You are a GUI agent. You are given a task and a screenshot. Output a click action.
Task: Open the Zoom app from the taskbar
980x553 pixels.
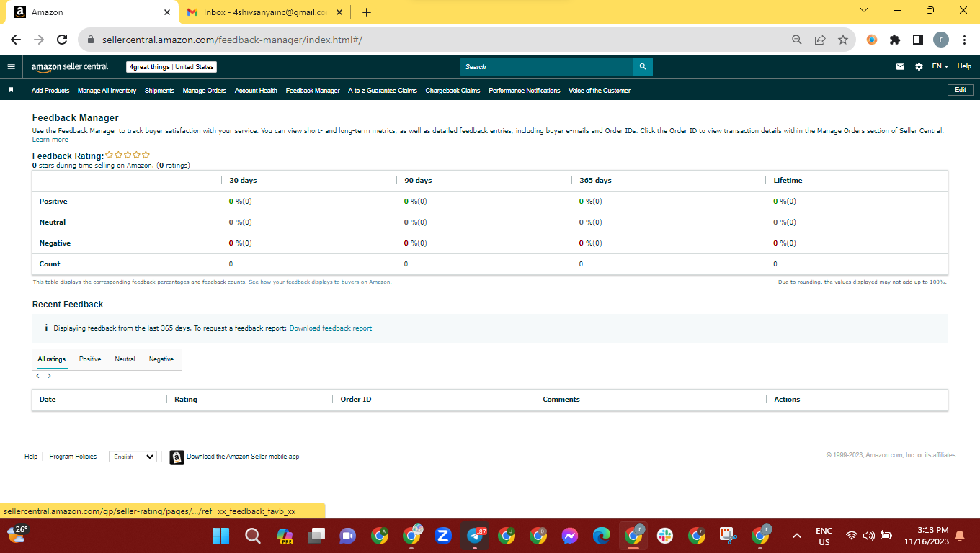click(443, 536)
